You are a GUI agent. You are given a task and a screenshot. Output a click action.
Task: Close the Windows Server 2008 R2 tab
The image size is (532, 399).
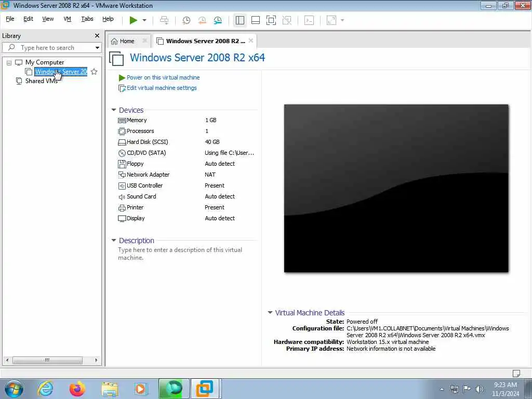pos(251,41)
